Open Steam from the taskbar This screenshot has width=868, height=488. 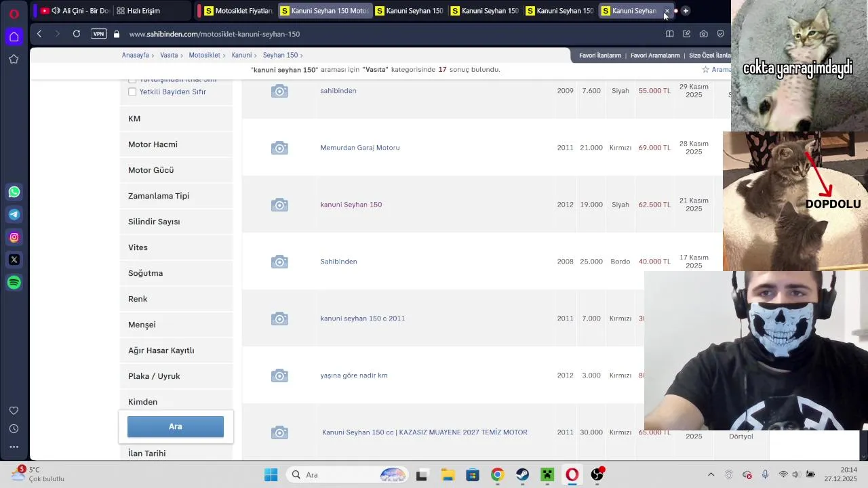522,475
